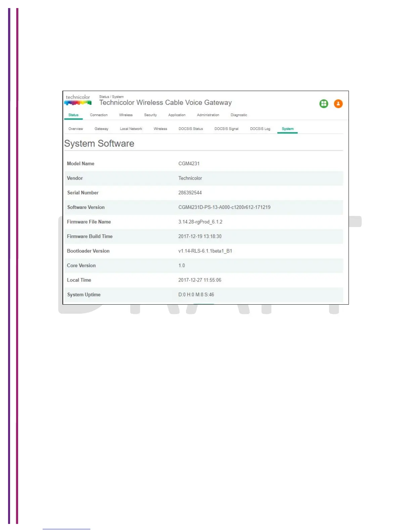The width and height of the screenshot is (411, 532).
Task: Click the System Uptime label
Action: [84, 295]
